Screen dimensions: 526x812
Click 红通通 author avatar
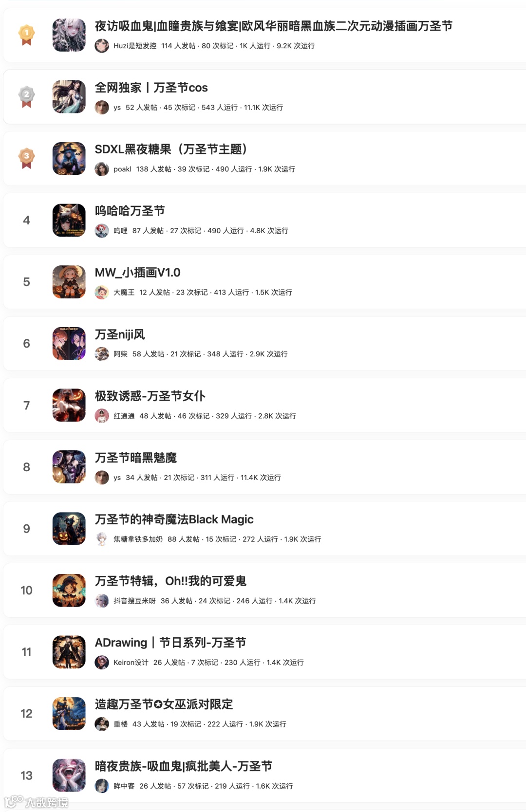coord(102,416)
